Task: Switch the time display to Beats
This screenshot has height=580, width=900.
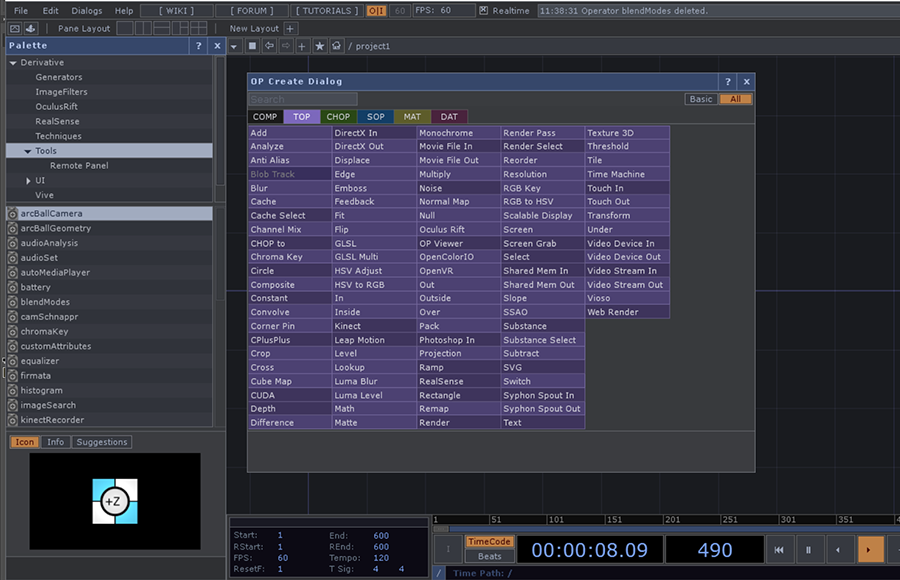Action: (x=489, y=556)
